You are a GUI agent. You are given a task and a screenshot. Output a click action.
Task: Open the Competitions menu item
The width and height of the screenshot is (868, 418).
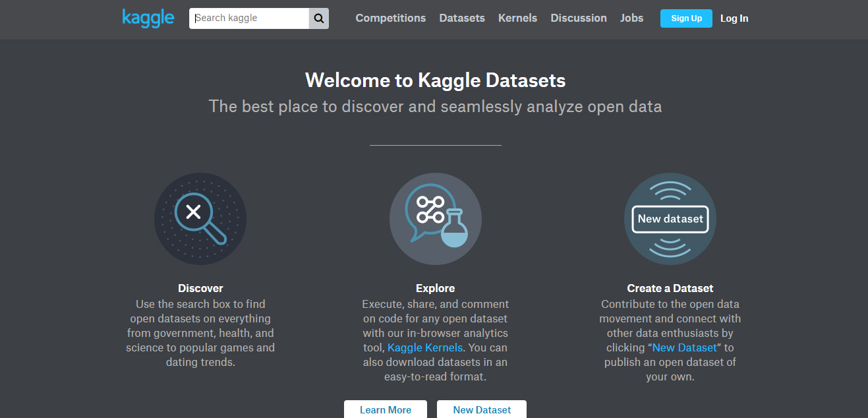coord(391,18)
